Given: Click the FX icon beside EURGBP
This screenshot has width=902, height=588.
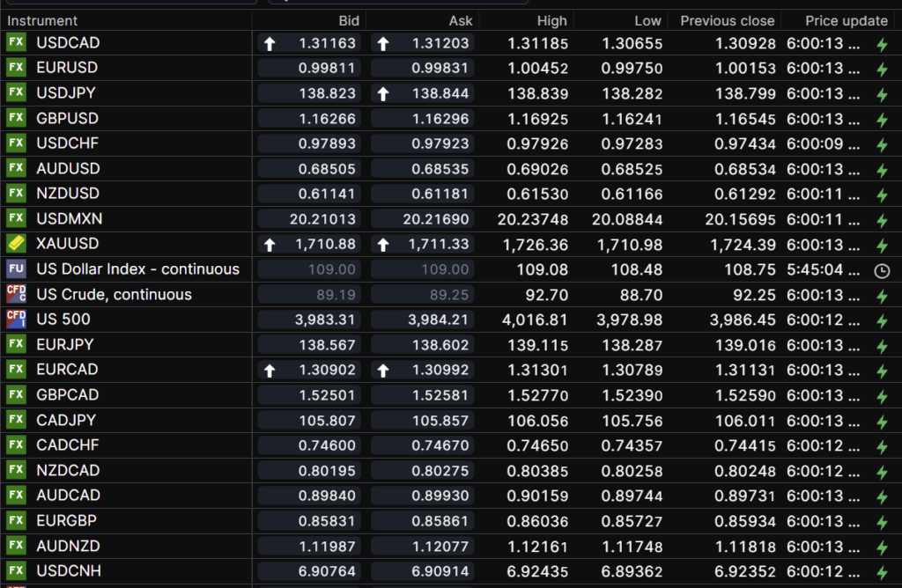Looking at the screenshot, I should tap(16, 520).
